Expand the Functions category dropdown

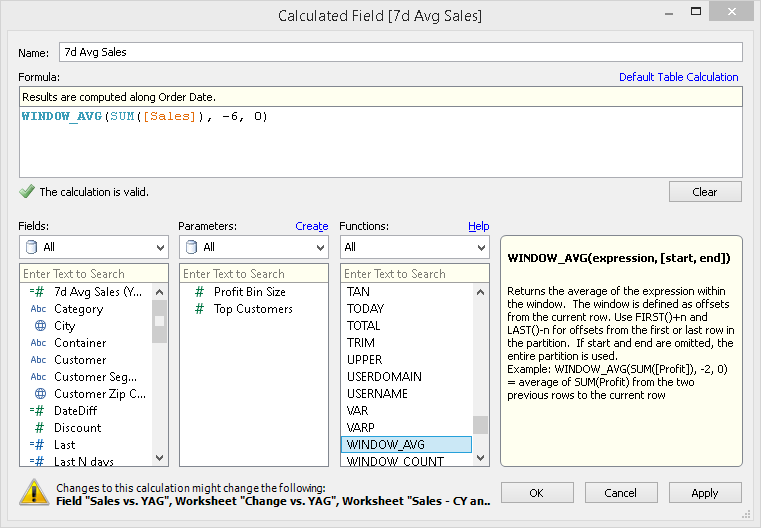(414, 247)
